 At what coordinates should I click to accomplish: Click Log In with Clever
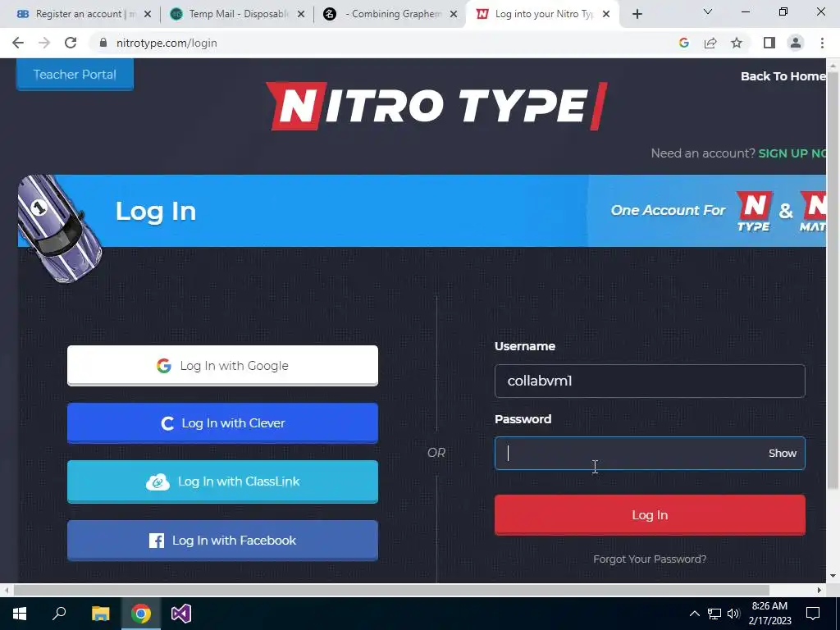pyautogui.click(x=222, y=423)
